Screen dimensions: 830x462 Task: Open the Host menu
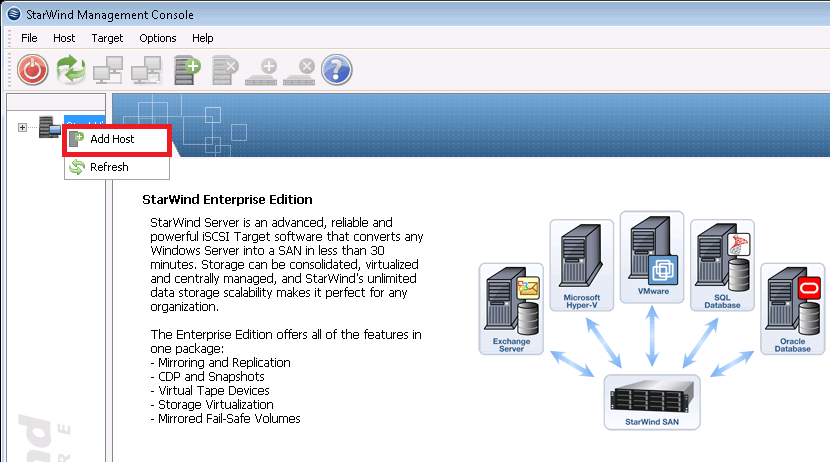tap(64, 38)
